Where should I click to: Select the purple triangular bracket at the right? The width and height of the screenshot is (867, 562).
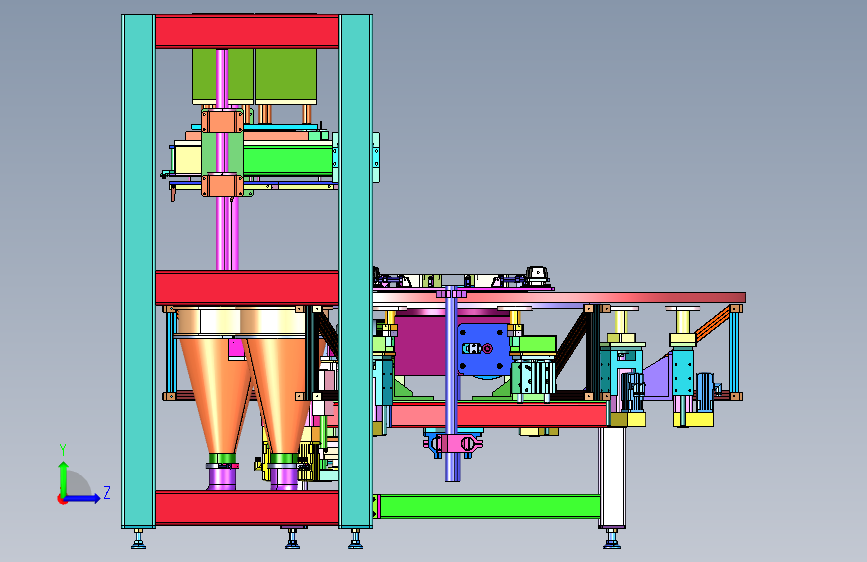click(658, 377)
